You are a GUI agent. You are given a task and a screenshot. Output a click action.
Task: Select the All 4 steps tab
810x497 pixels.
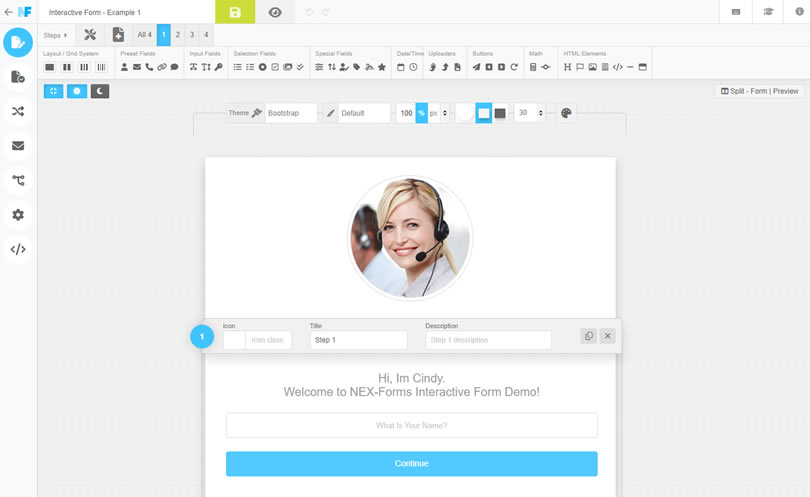[x=144, y=35]
